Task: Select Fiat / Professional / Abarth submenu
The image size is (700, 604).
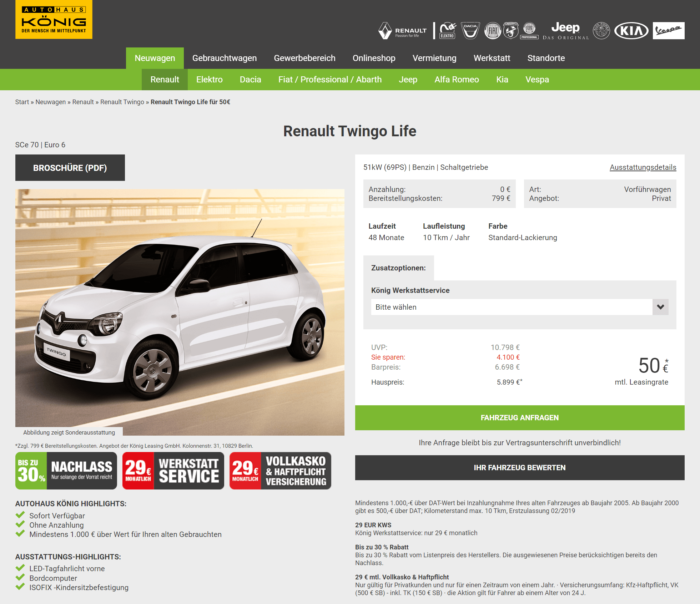Action: 330,80
